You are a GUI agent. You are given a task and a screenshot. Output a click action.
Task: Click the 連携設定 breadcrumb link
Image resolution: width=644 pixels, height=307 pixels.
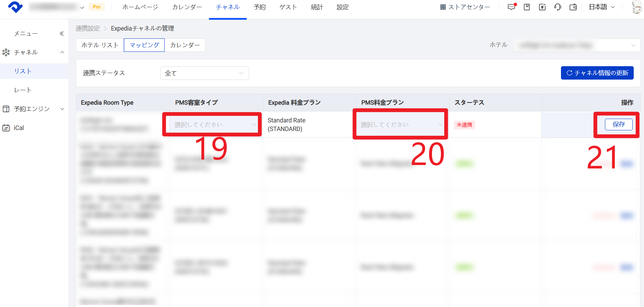tap(88, 28)
